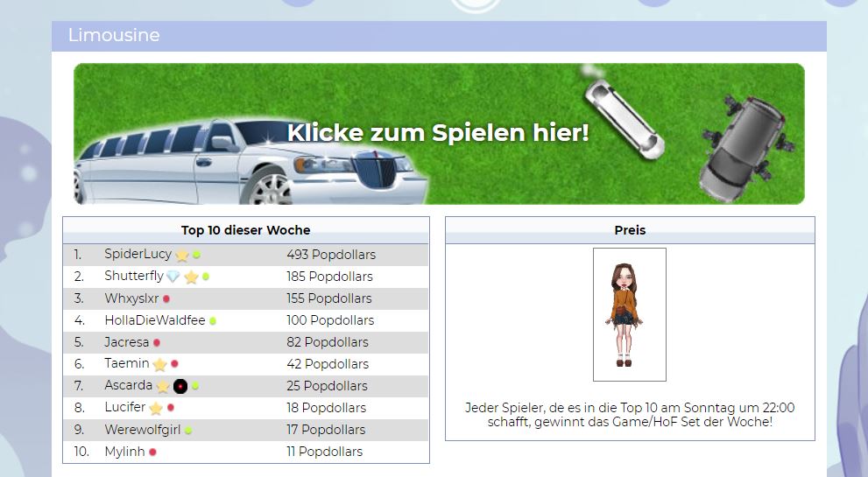Open HollaDieWaldfee's profile link
Image resolution: width=868 pixels, height=477 pixels.
tap(155, 319)
